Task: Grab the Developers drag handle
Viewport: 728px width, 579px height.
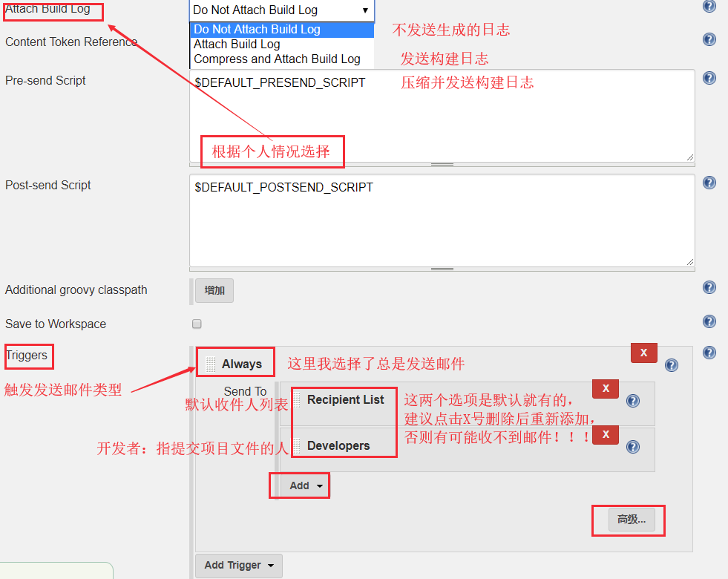Action: click(297, 445)
